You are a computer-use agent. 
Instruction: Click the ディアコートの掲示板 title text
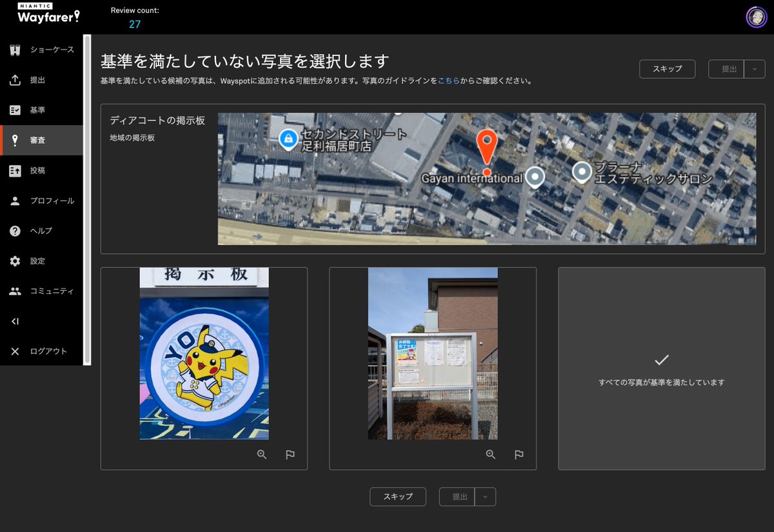tap(157, 121)
